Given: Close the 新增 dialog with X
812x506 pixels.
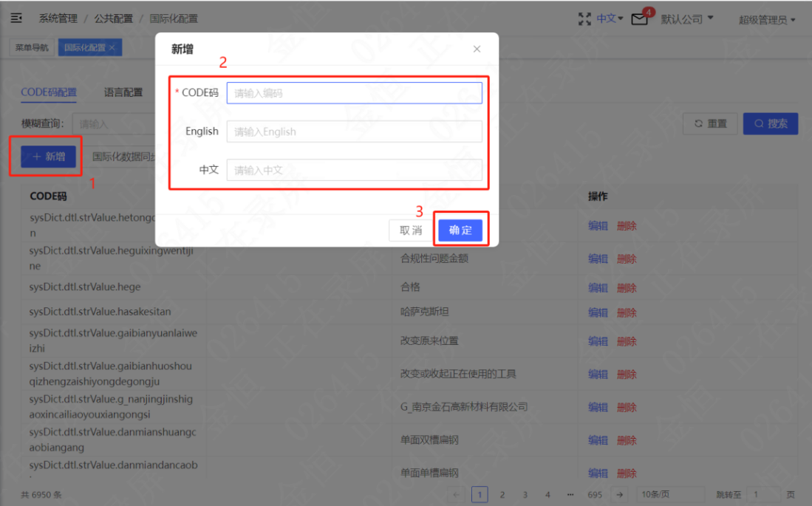Looking at the screenshot, I should pyautogui.click(x=477, y=49).
